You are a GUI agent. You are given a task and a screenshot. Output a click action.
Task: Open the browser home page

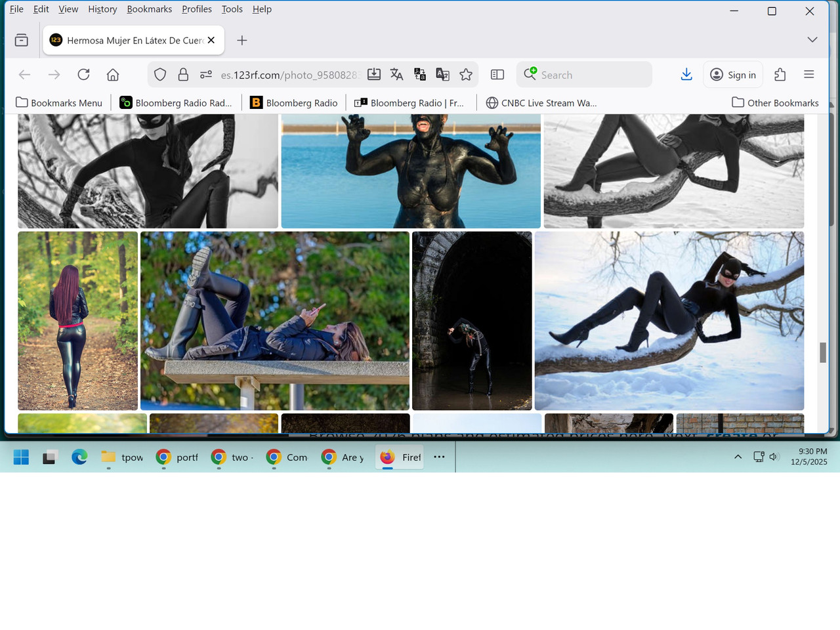pos(112,74)
